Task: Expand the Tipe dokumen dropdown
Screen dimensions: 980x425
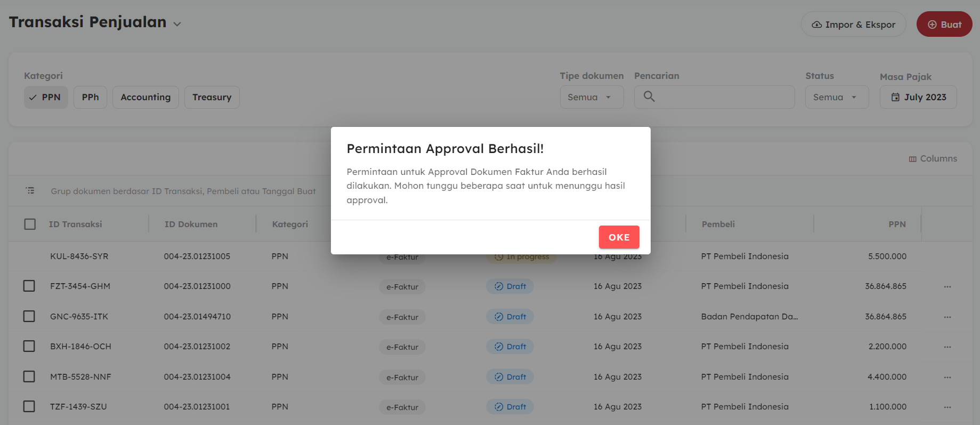Action: pos(592,97)
